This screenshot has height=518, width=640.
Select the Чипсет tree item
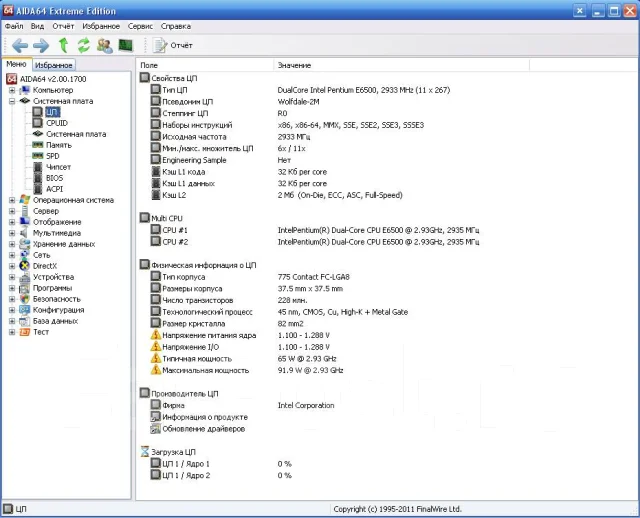[58, 167]
